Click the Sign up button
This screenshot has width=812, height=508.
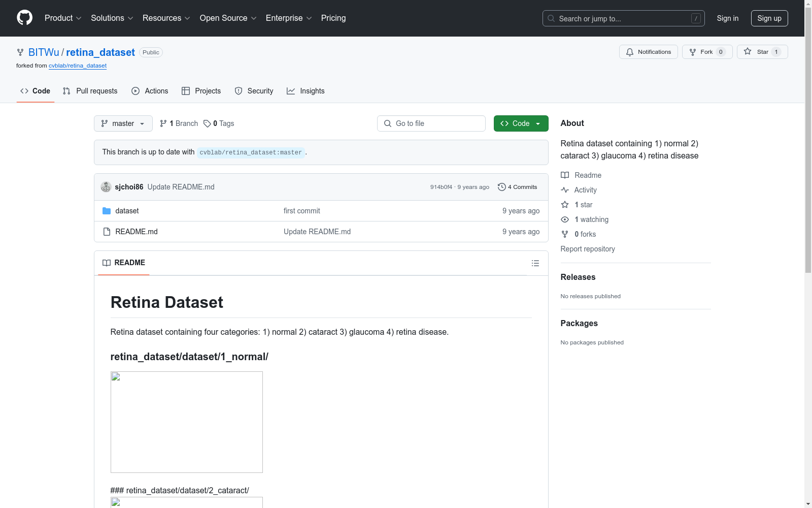(x=769, y=18)
